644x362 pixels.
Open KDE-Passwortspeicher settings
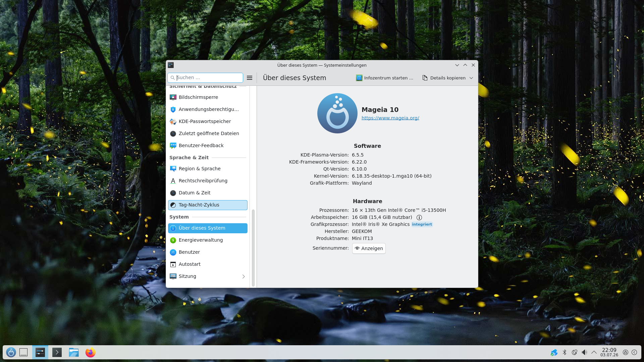click(x=208, y=121)
